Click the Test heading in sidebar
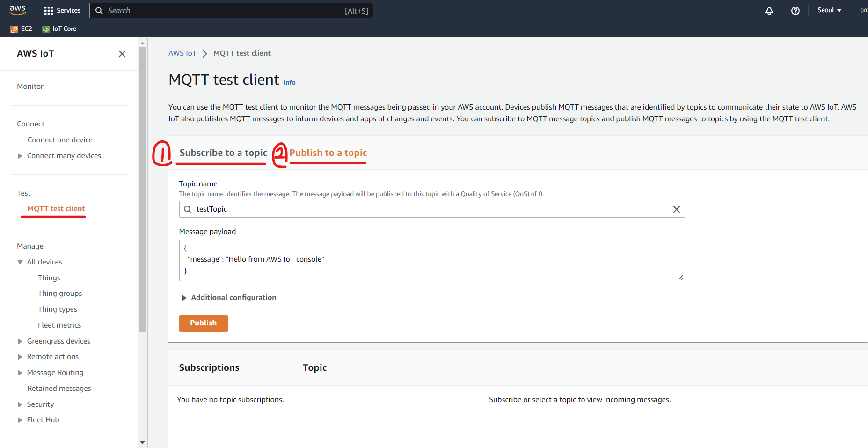Screen dimensions: 868x448 click(x=23, y=193)
